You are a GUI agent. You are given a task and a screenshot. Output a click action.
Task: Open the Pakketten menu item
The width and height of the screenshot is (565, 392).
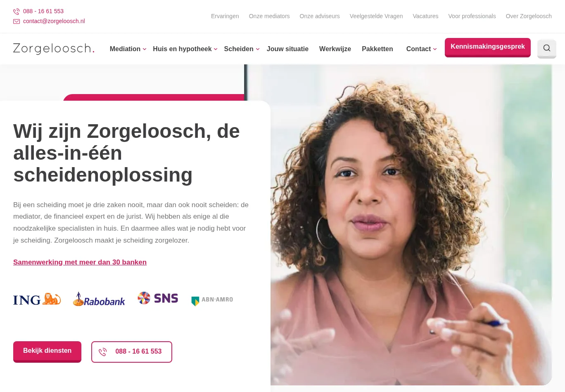click(377, 49)
